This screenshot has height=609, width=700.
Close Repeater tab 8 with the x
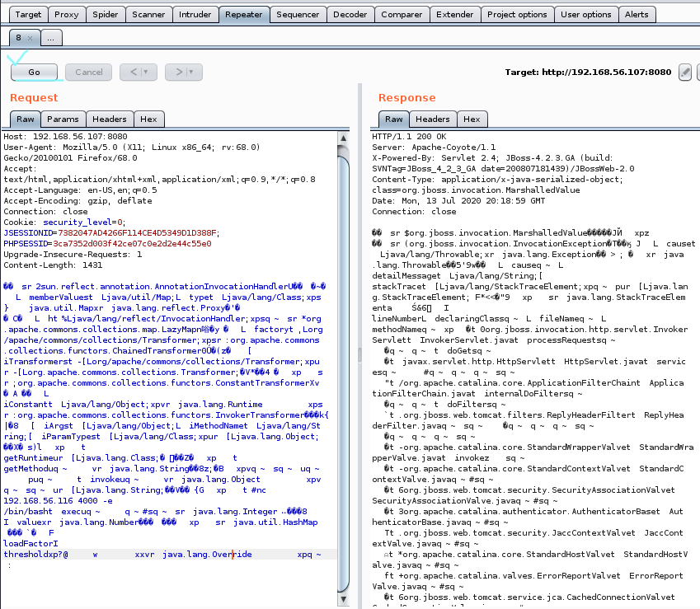(x=30, y=39)
